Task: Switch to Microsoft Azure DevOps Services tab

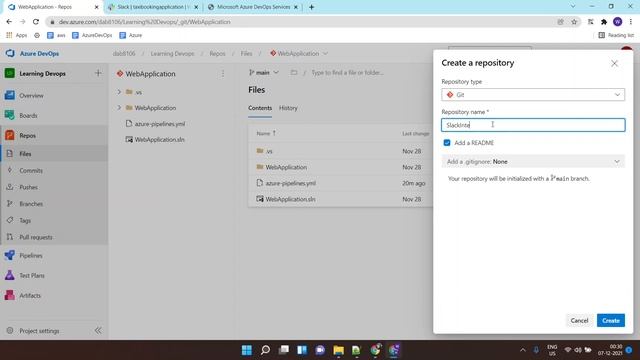Action: (253, 7)
